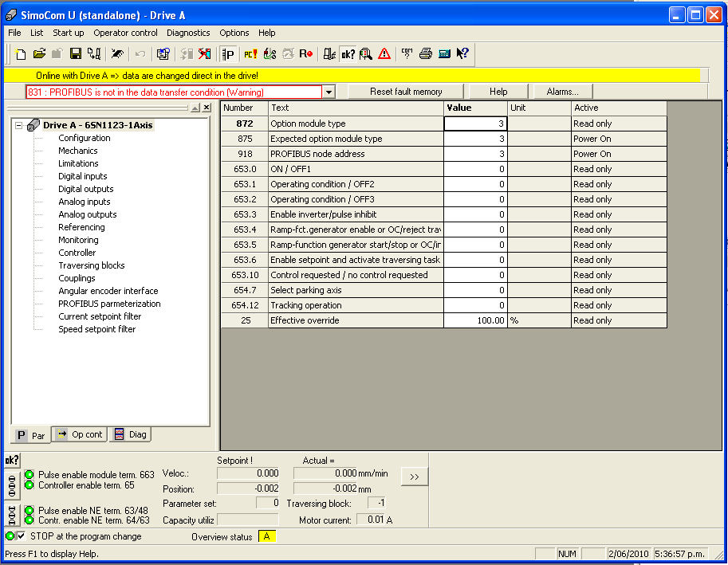Click the terminal icon beside Pulse enable module term. 663
Image resolution: width=728 pixels, height=565 pixels.
12,485
